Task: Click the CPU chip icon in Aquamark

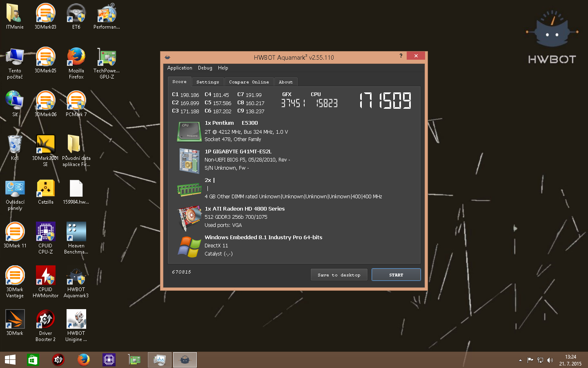Action: point(189,131)
